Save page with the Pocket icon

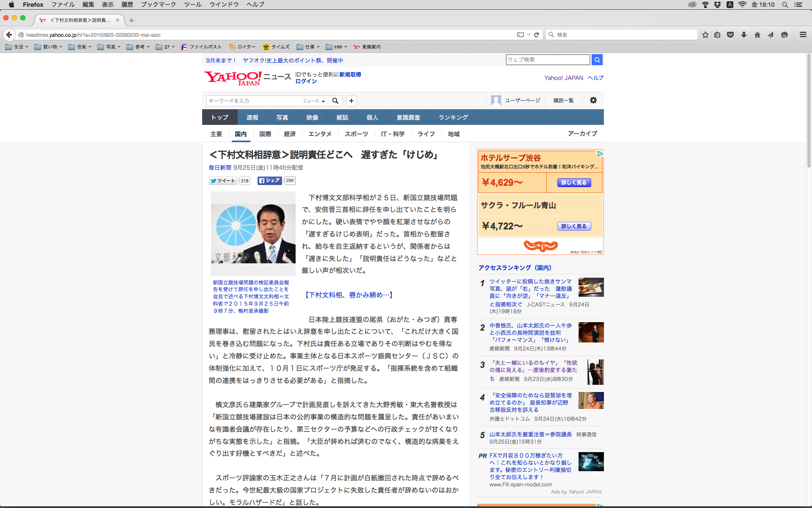(x=730, y=35)
